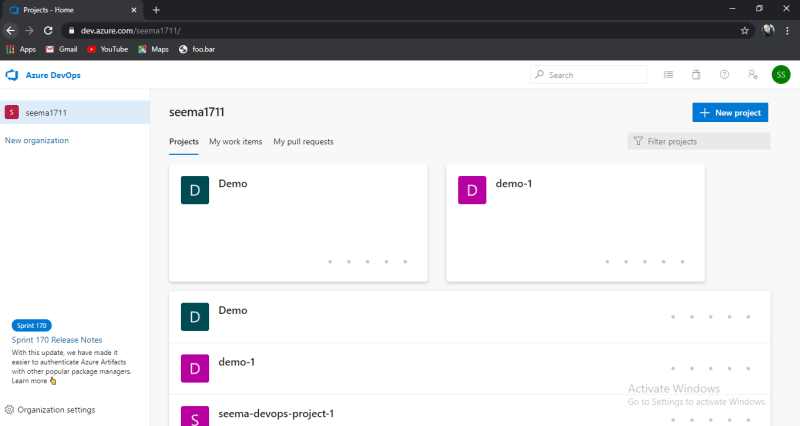800x426 pixels.
Task: Open the SS profile avatar menu
Action: pos(781,74)
